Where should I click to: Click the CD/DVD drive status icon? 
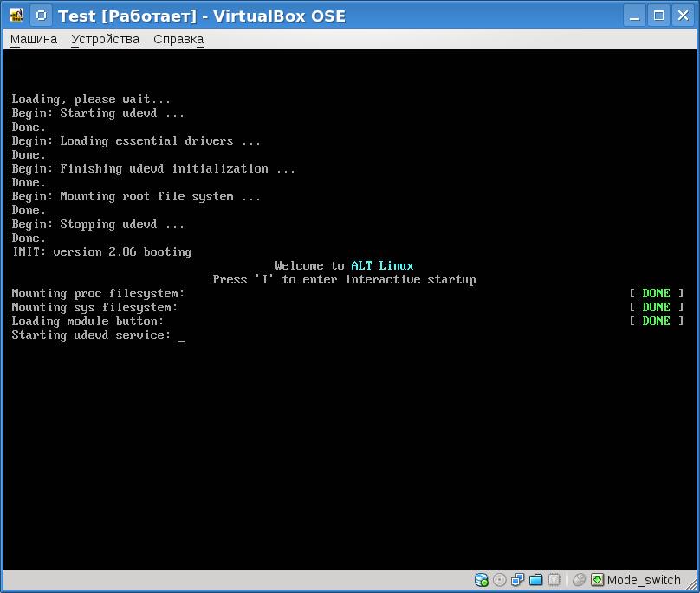(x=500, y=580)
